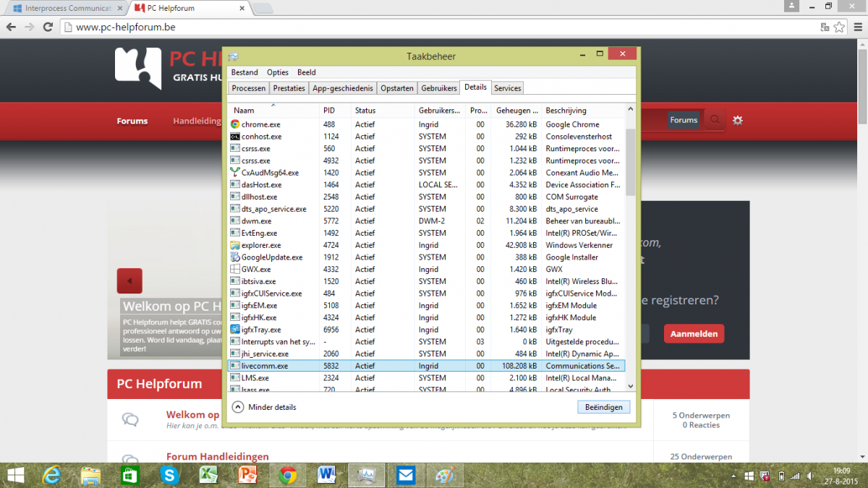Click the Mail app taskbar icon
The height and width of the screenshot is (488, 868).
click(405, 475)
